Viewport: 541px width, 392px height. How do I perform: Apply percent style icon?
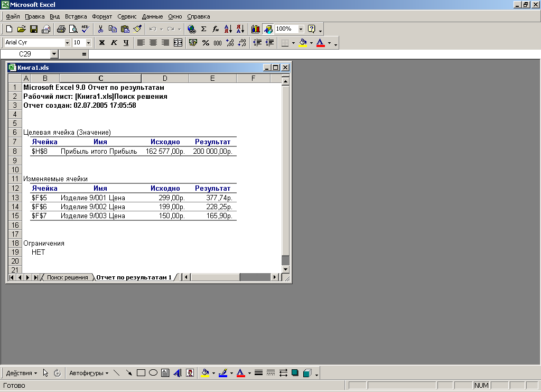coord(206,43)
